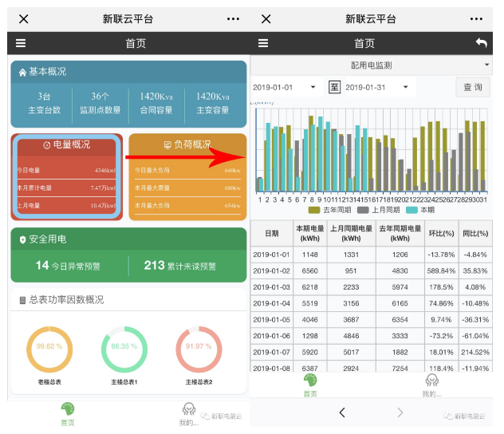
Task: Open the 负荷概况 card
Action: pyautogui.click(x=187, y=177)
